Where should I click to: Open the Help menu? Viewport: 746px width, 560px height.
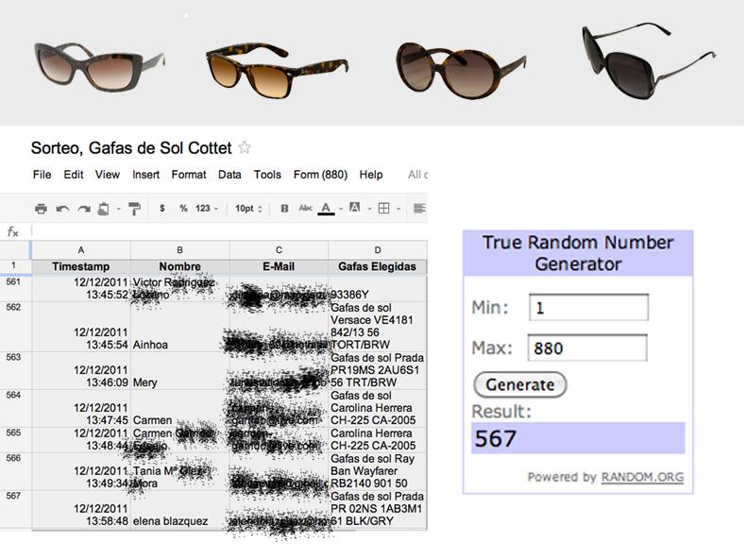(370, 175)
